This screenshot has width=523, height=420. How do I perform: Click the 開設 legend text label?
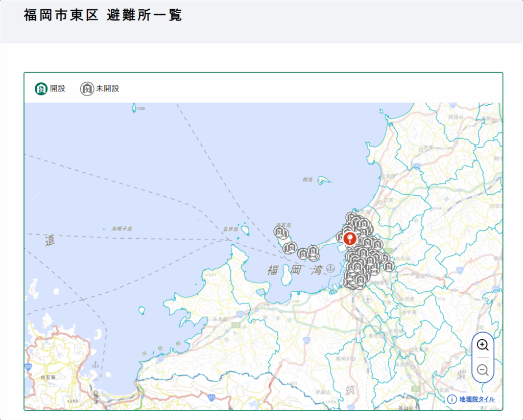point(58,88)
